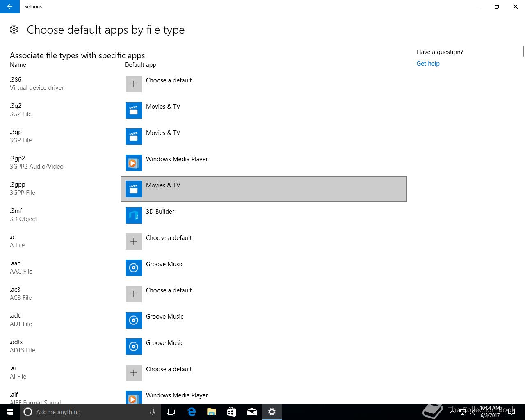
Task: Click Movies & TV icon for .3gp
Action: (134, 137)
